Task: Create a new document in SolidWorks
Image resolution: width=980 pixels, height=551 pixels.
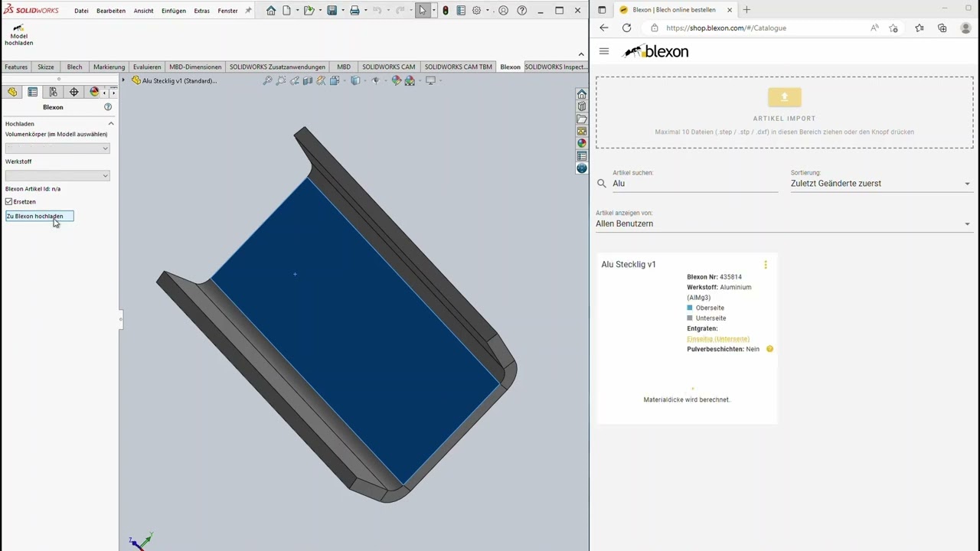Action: (287, 11)
